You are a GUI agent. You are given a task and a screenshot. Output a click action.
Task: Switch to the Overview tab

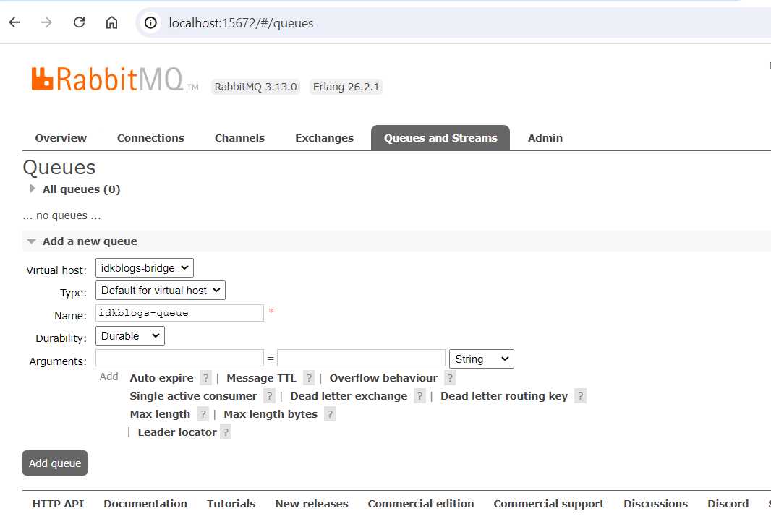(61, 138)
